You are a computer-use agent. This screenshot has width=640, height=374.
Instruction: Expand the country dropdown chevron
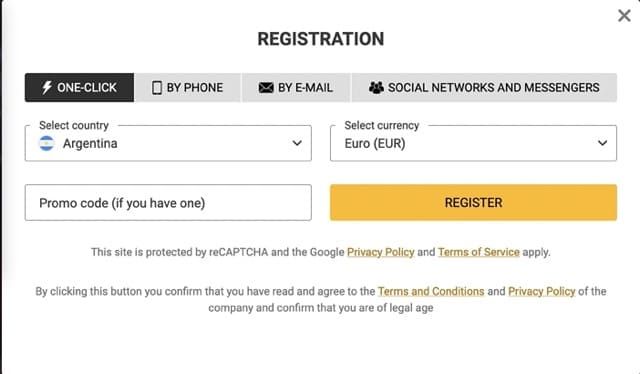pyautogui.click(x=297, y=143)
